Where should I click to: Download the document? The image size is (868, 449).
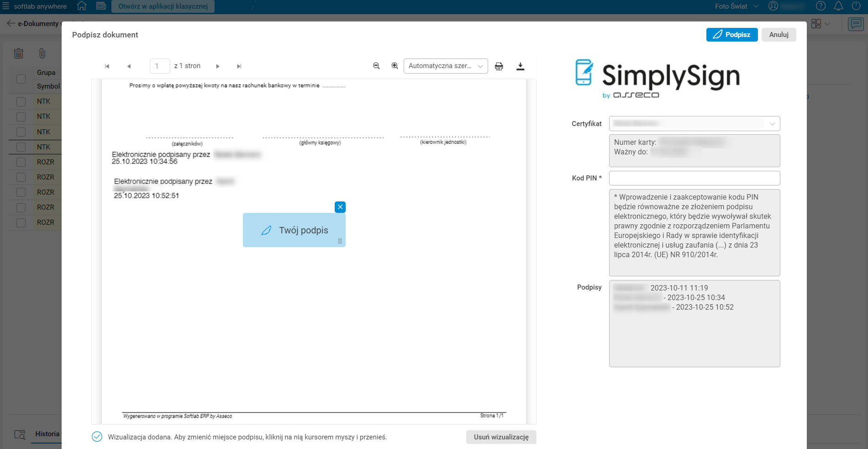coord(520,66)
